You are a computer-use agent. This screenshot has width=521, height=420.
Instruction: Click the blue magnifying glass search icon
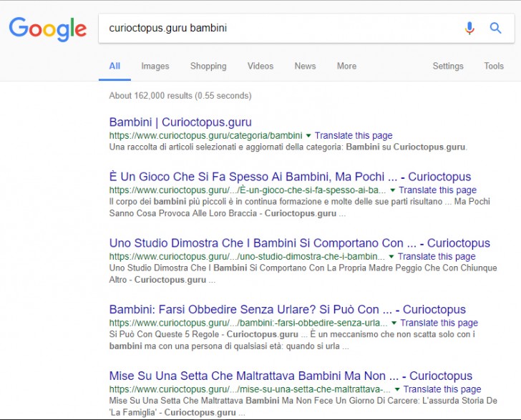pyautogui.click(x=495, y=29)
